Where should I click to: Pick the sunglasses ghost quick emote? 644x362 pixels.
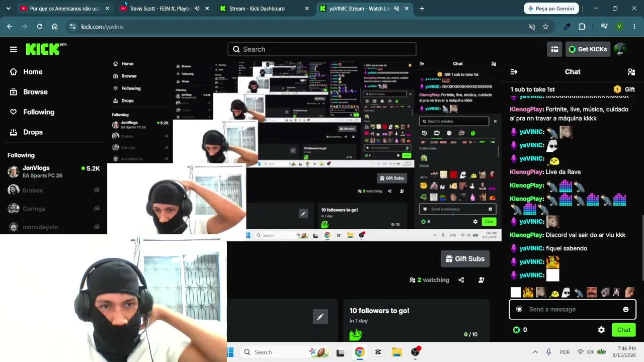pyautogui.click(x=566, y=292)
